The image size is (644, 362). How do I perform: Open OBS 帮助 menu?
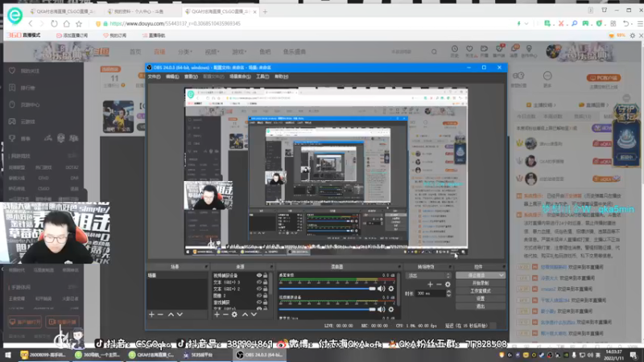(x=281, y=76)
